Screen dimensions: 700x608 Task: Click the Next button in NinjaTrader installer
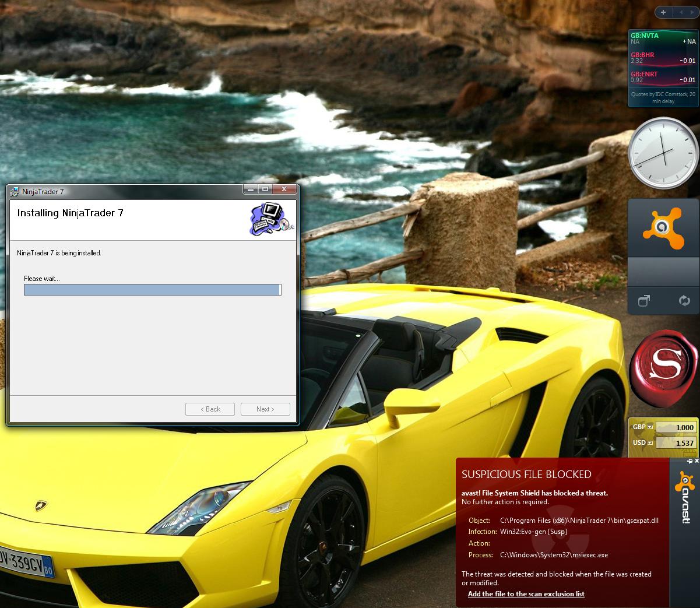pyautogui.click(x=265, y=409)
